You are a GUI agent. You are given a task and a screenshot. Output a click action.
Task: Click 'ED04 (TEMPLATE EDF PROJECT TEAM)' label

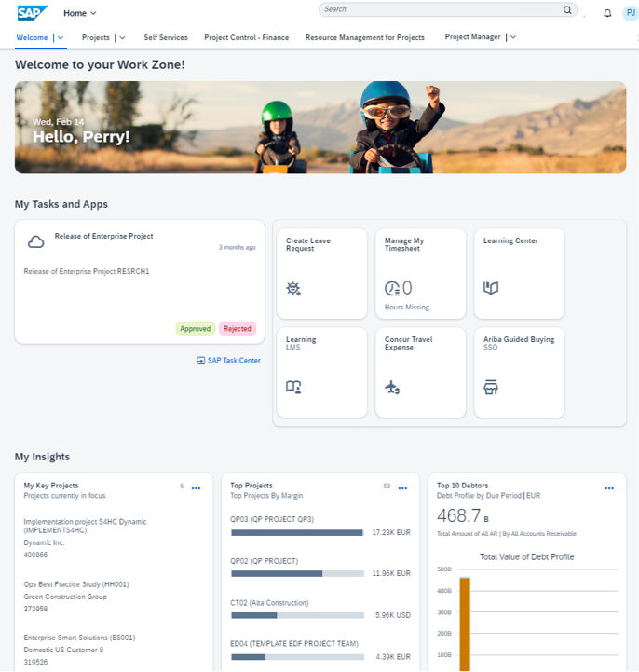pyautogui.click(x=294, y=644)
